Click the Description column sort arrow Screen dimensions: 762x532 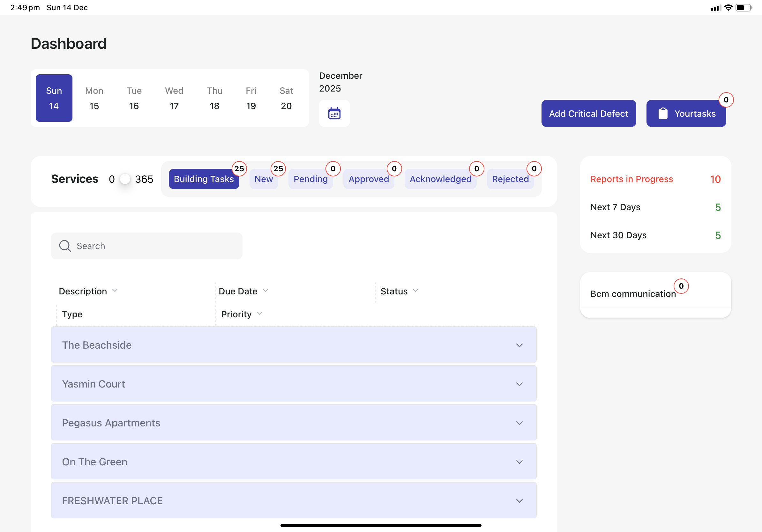[115, 291]
